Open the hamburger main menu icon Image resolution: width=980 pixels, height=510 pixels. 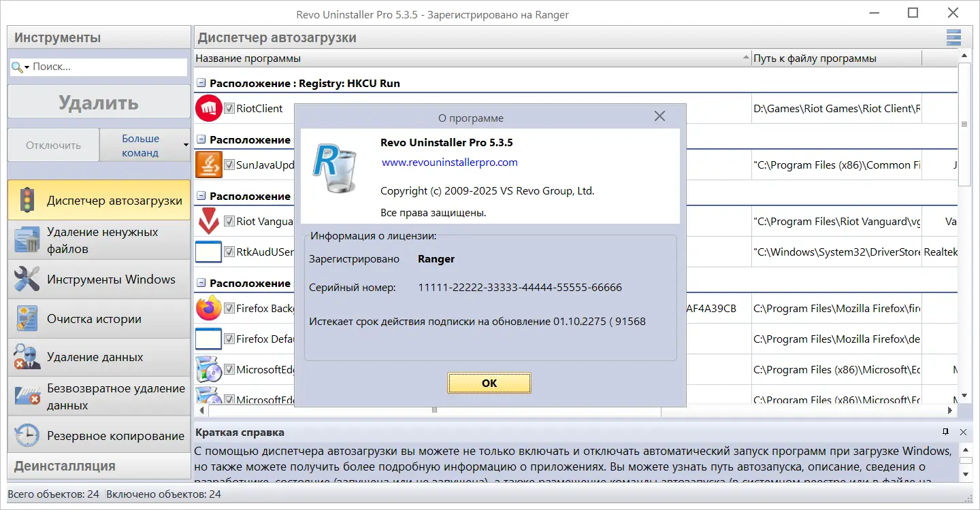pos(953,37)
